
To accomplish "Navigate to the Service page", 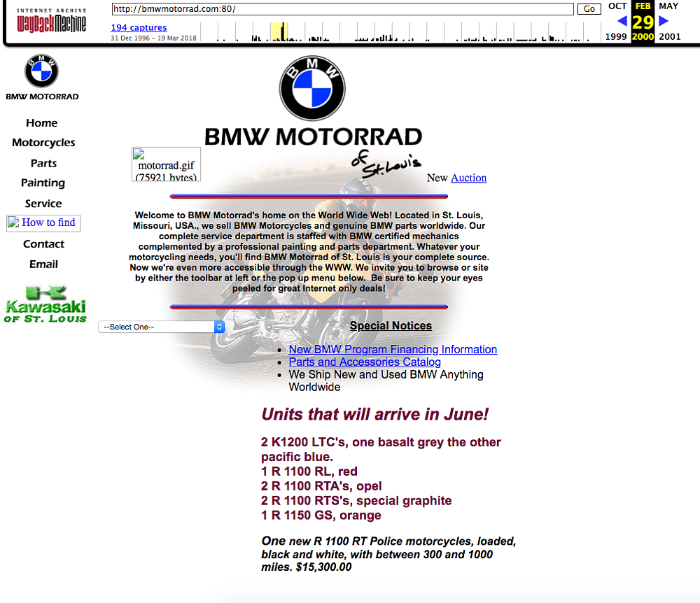I will click(x=43, y=204).
